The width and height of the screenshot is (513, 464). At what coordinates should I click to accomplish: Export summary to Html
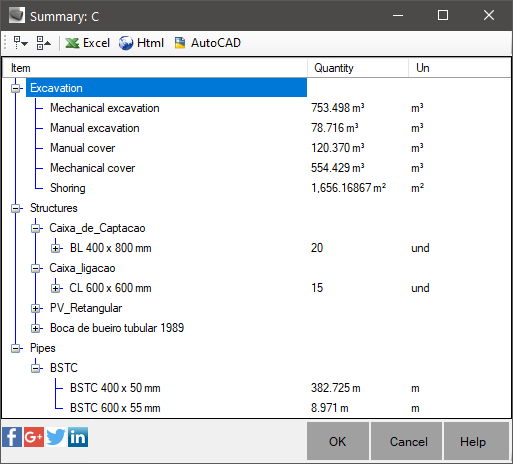pos(142,43)
